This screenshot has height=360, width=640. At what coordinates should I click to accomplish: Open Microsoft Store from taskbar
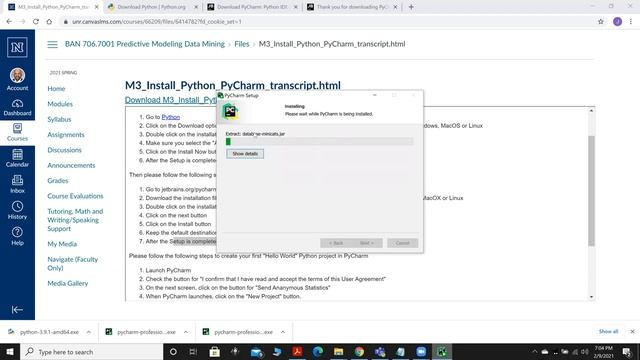point(215,351)
